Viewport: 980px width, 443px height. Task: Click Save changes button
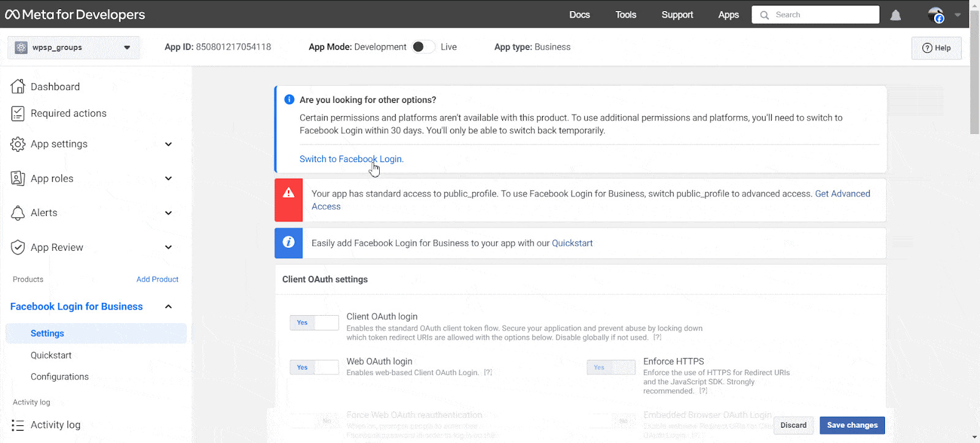pos(852,425)
